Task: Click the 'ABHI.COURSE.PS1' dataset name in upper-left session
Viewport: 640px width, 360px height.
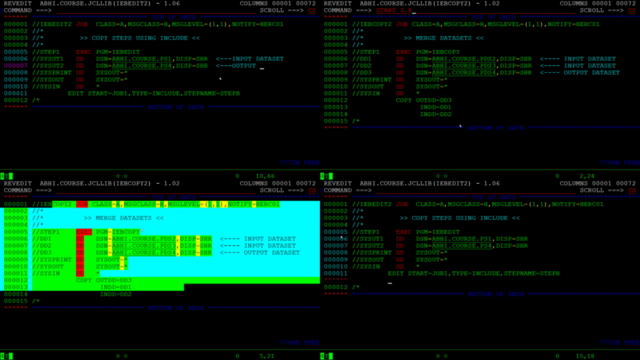Action: pos(142,59)
